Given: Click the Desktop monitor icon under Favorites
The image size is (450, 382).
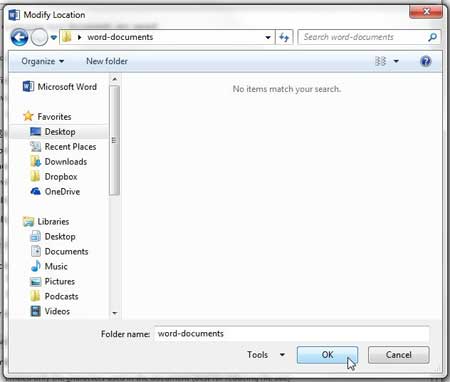Looking at the screenshot, I should tap(36, 131).
